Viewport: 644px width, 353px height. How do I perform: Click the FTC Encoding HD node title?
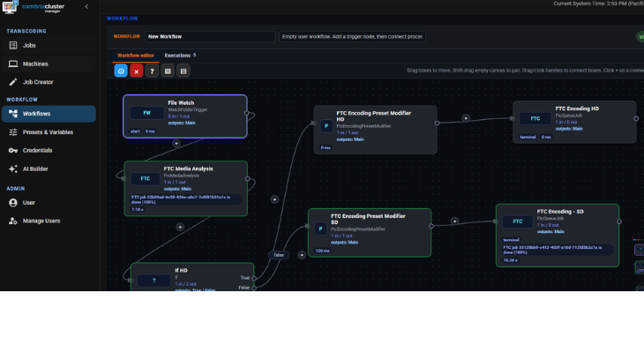(577, 109)
